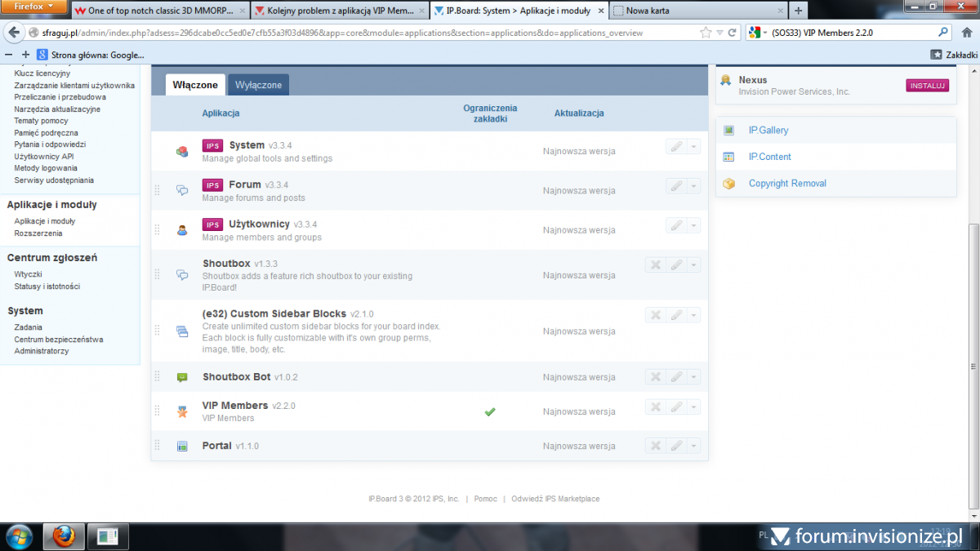Open the Copyright Removal link
This screenshot has width=980, height=551.
point(787,183)
